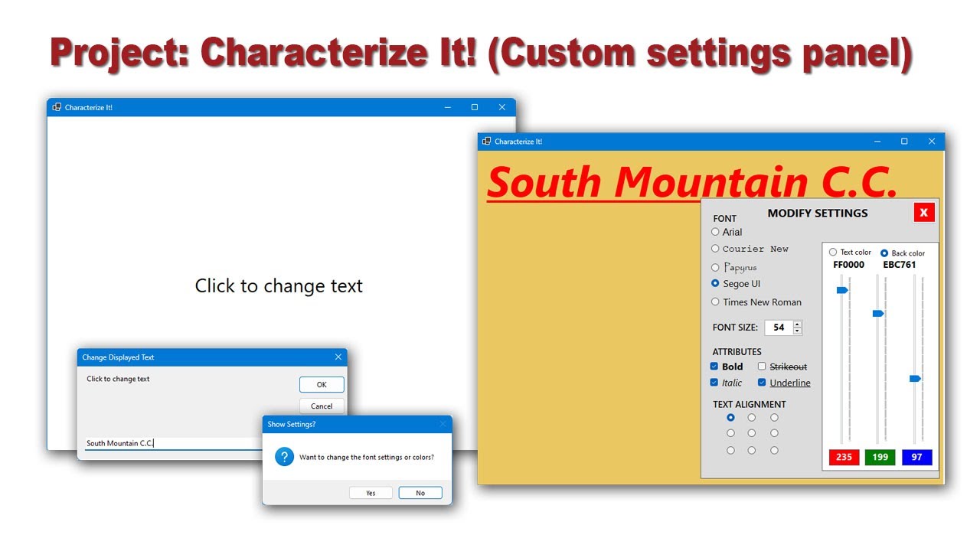Select bottom-center text alignment radio

coord(752,450)
